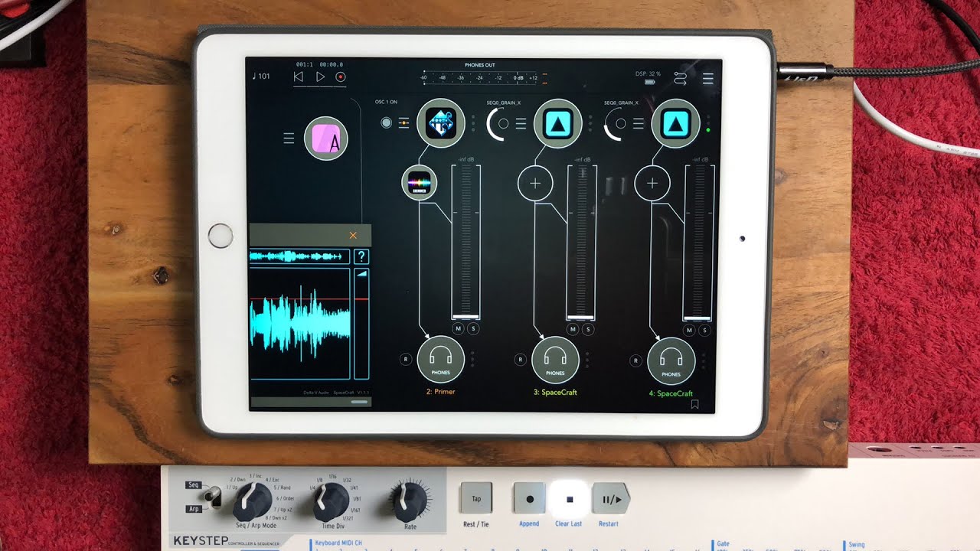The height and width of the screenshot is (551, 980).
Task: Toggle the OSC 1 ON circle button
Action: pos(387,123)
